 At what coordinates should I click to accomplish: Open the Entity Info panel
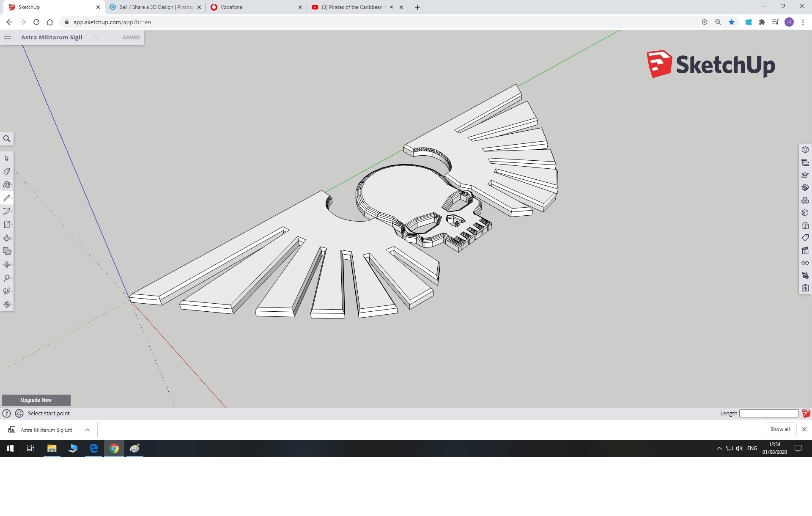click(805, 150)
